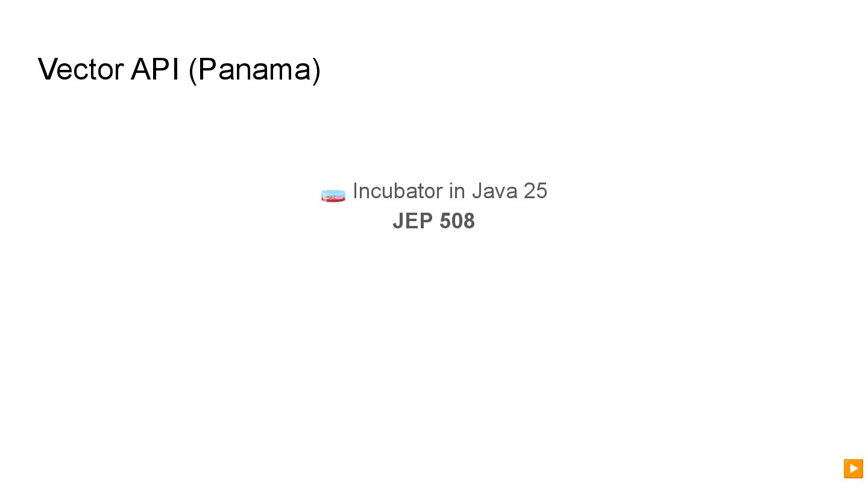The height and width of the screenshot is (488, 868).
Task: Click the closing parenthesis in the title
Action: 316,70
